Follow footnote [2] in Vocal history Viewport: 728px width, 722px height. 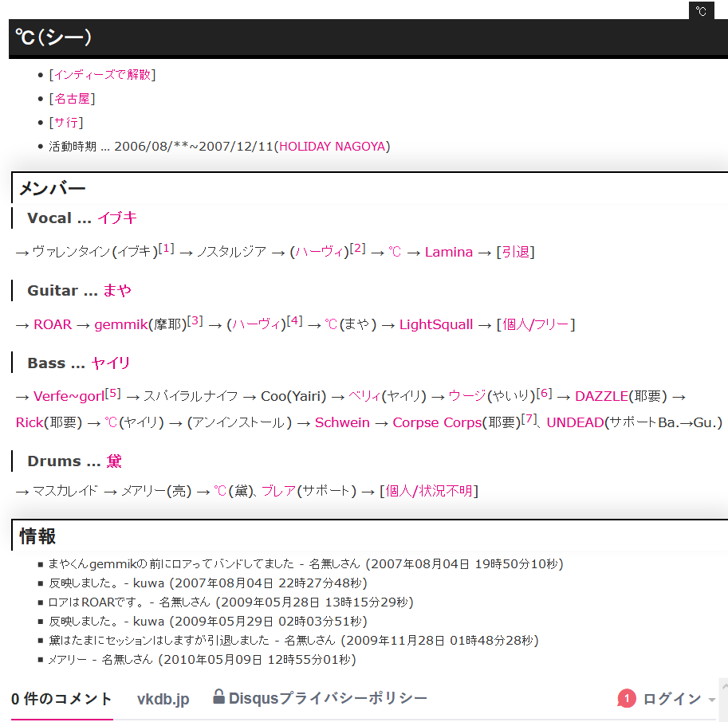pyautogui.click(x=357, y=249)
